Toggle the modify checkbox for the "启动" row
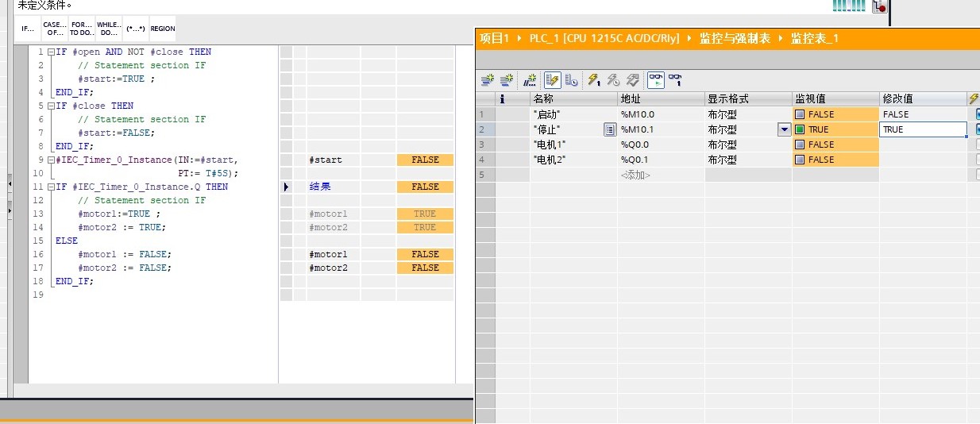Image resolution: width=980 pixels, height=424 pixels. click(976, 114)
